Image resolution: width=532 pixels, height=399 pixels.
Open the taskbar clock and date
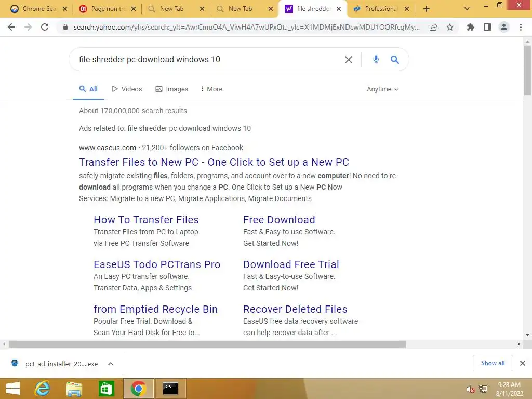(x=509, y=389)
